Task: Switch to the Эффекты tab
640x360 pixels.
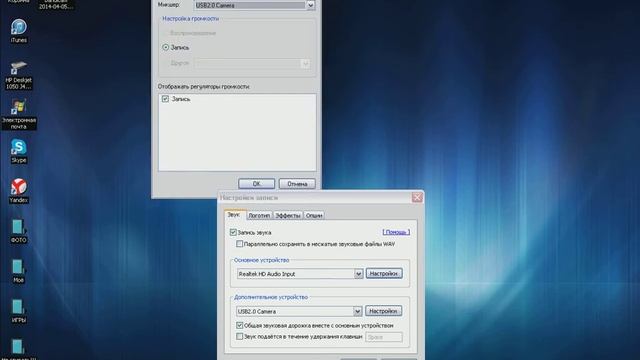Action: click(x=288, y=216)
